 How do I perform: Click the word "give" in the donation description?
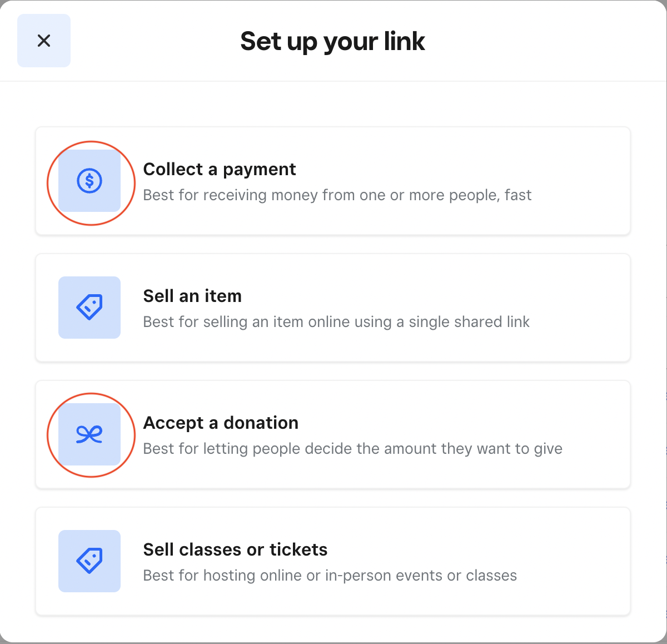[548, 449]
